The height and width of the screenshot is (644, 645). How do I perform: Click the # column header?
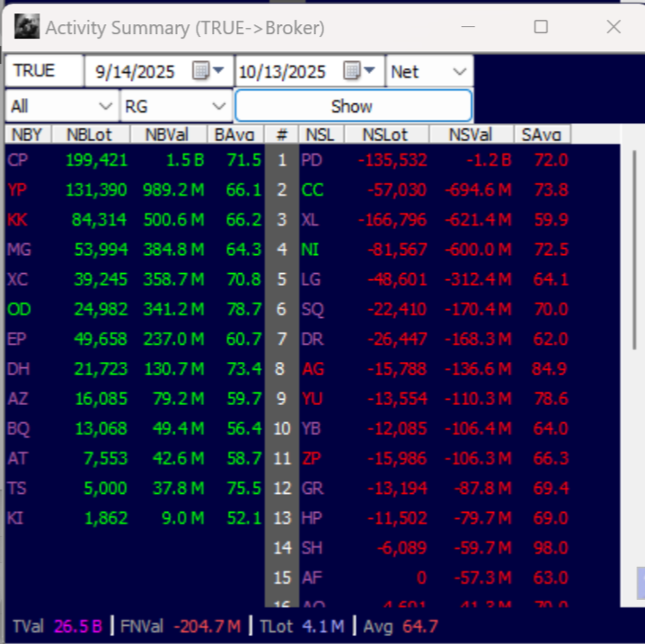pyautogui.click(x=282, y=135)
